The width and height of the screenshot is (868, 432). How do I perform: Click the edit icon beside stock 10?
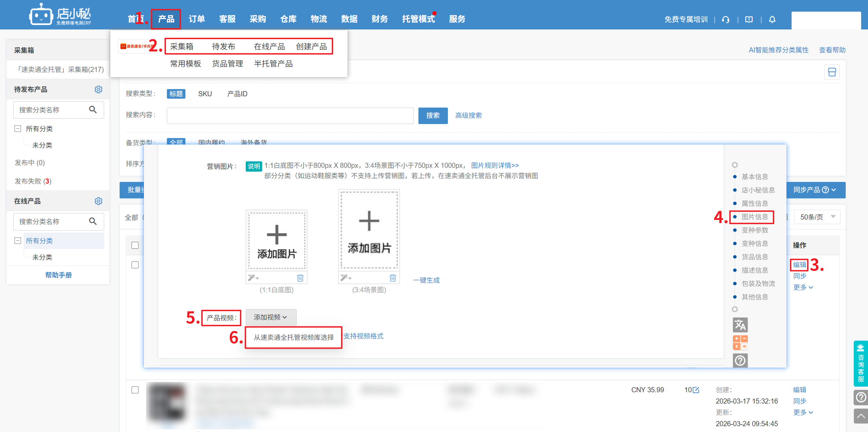tap(696, 390)
